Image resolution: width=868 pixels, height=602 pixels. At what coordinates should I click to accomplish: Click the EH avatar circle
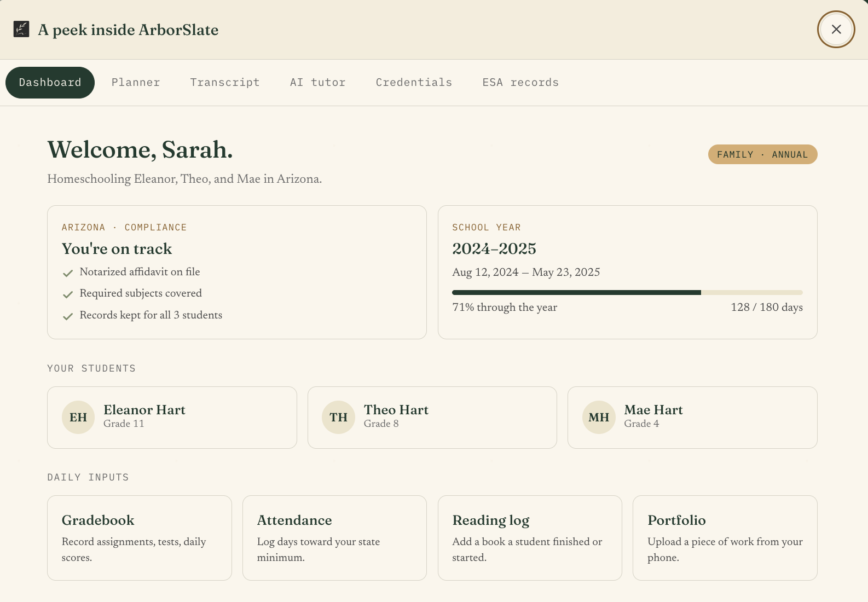tap(78, 418)
